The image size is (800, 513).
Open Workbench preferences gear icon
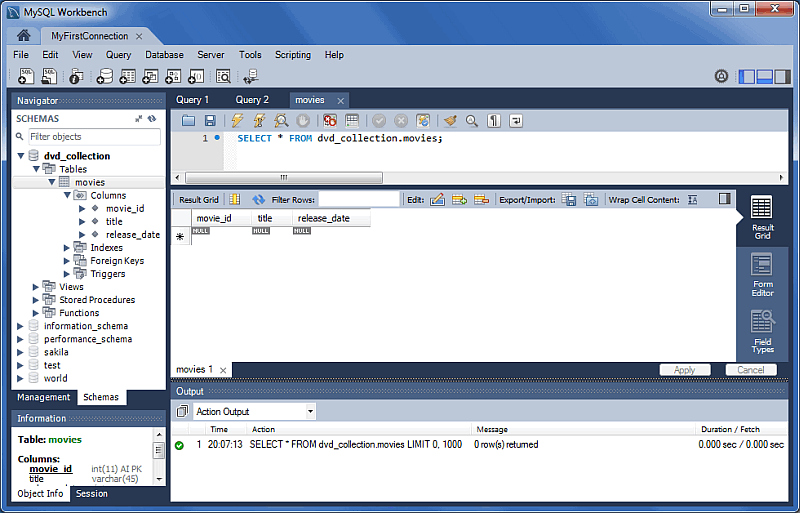[x=721, y=77]
